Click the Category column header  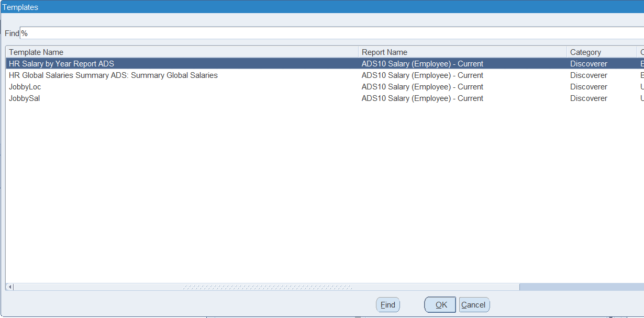[x=602, y=52]
